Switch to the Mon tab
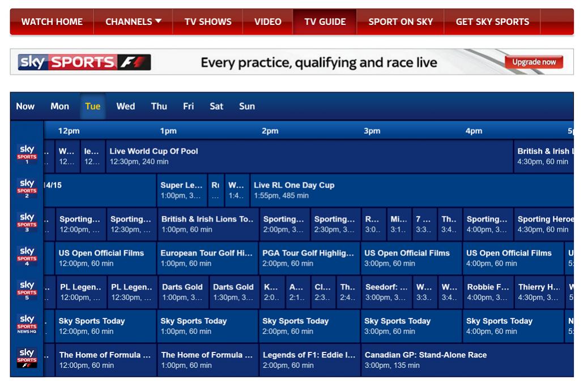The image size is (588, 383). click(x=59, y=107)
